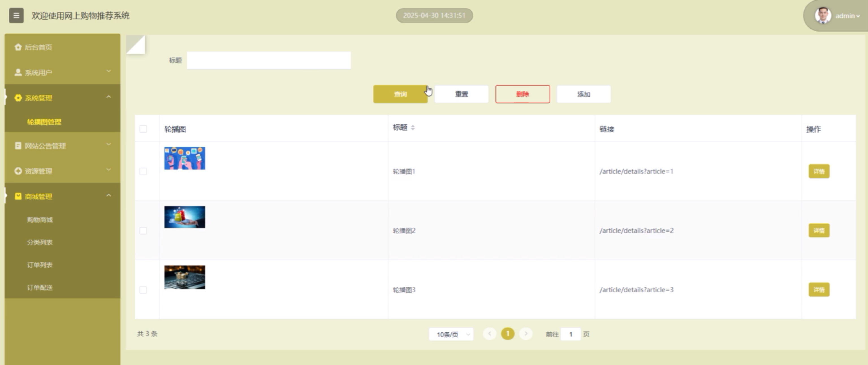Open the 购物商城 submenu item
The height and width of the screenshot is (365, 868).
[x=40, y=220]
